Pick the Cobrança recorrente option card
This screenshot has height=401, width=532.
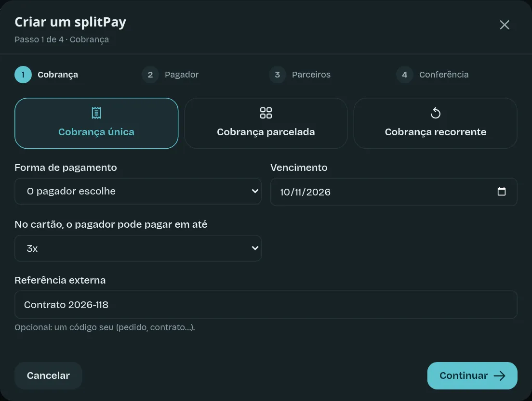tap(435, 123)
